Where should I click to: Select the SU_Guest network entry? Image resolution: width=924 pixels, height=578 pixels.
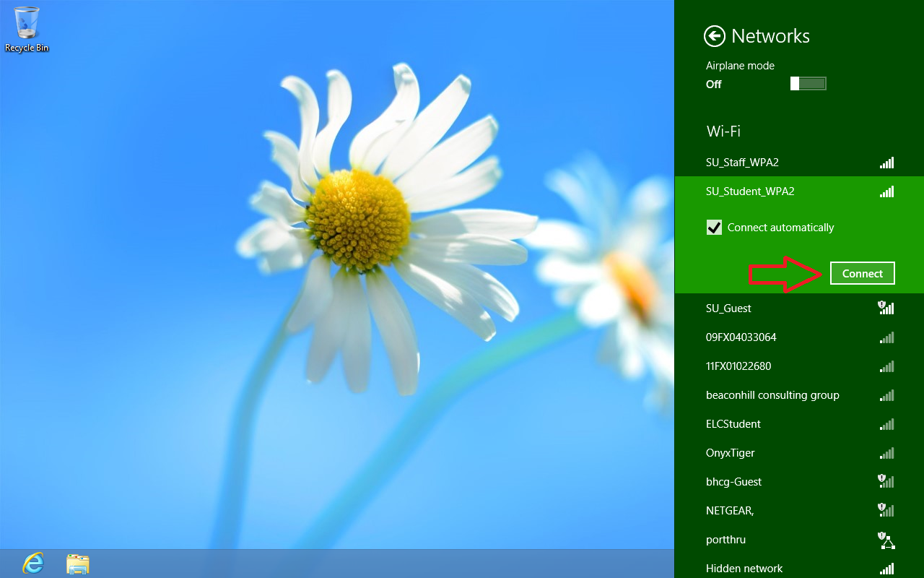click(728, 309)
